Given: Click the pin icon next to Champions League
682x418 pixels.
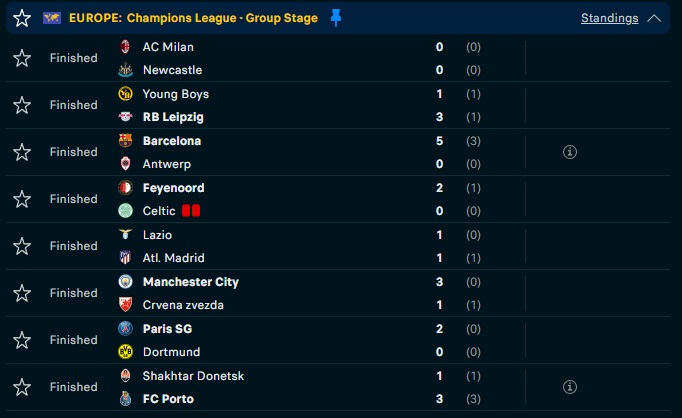Looking at the screenshot, I should click(x=335, y=18).
